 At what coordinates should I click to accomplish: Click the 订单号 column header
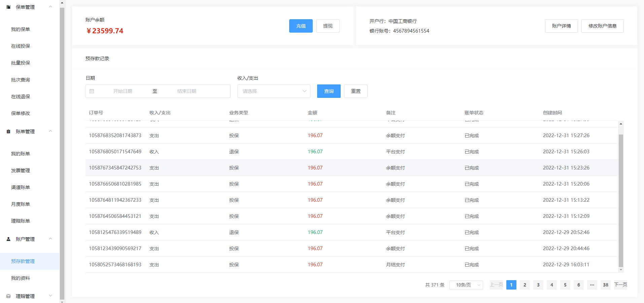(96, 113)
